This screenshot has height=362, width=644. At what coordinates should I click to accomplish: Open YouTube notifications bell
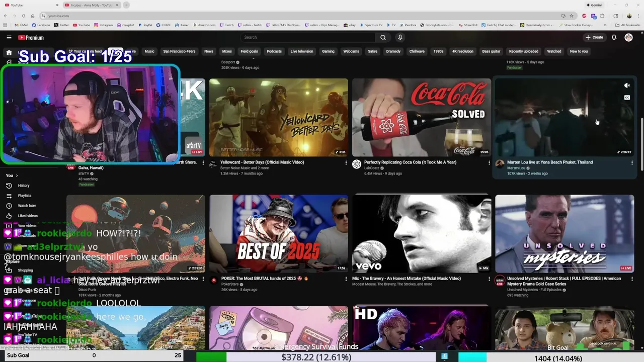614,37
